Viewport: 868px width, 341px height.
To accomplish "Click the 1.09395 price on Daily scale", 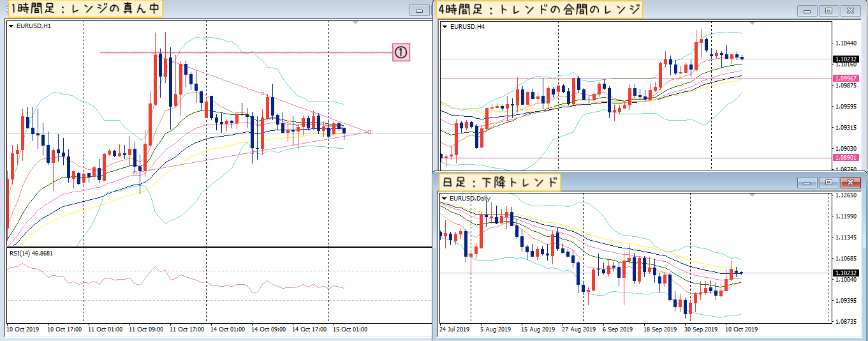I will click(x=846, y=301).
